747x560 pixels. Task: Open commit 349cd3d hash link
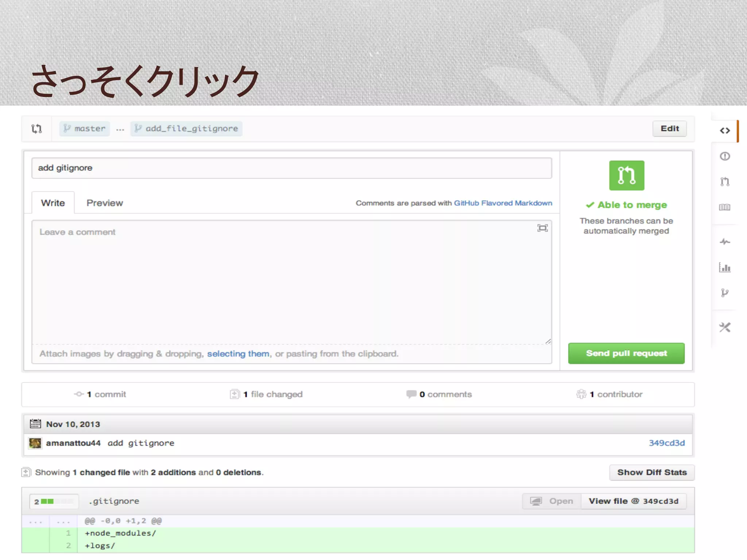point(666,443)
